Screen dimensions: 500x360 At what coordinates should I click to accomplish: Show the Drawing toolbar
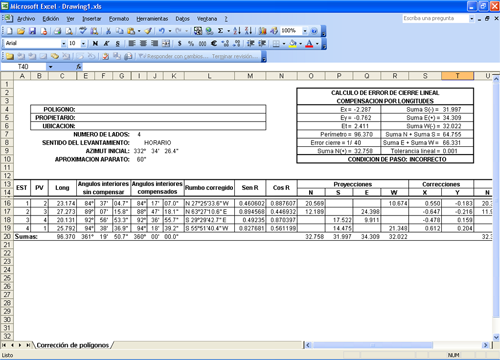tap(274, 31)
